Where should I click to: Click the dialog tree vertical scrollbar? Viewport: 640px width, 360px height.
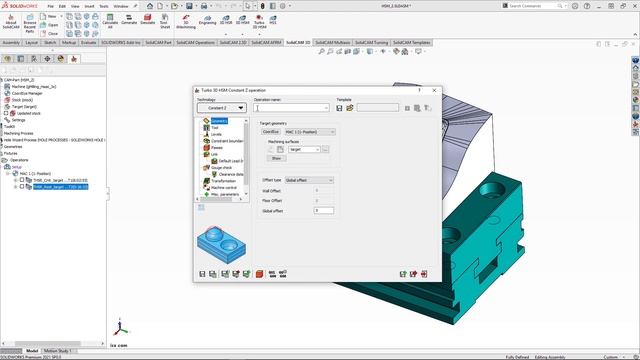coord(246,157)
